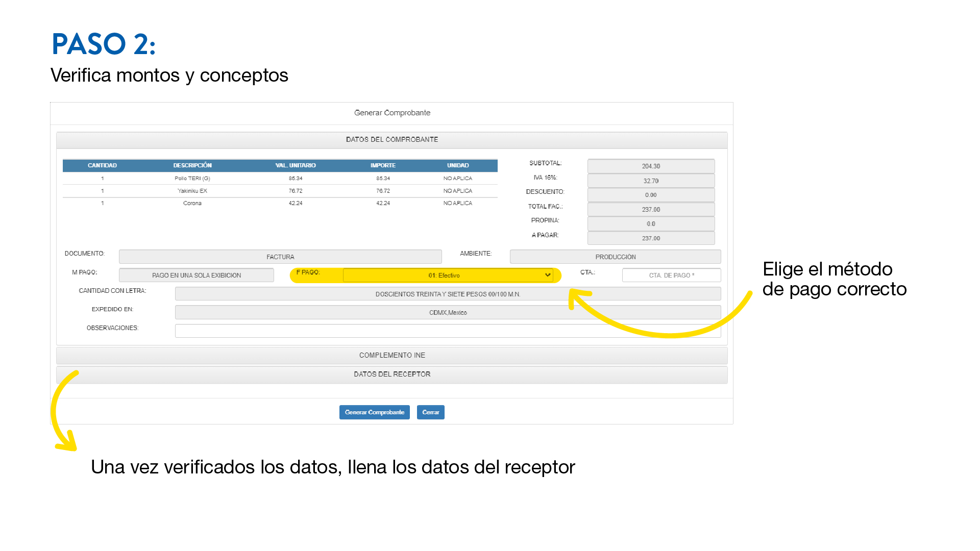Expand the COMPLEMENTO INE section
The image size is (980, 551).
pos(391,355)
